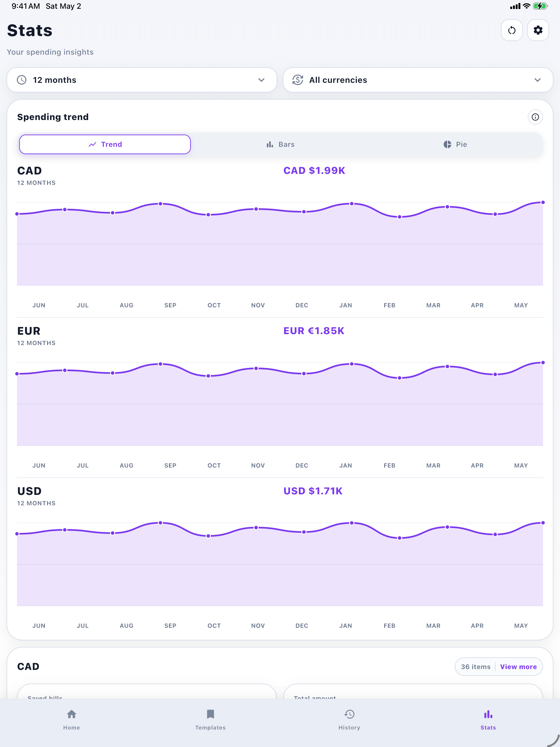Select the JAN data point on CAD chart
This screenshot has width=560, height=747.
tap(352, 204)
